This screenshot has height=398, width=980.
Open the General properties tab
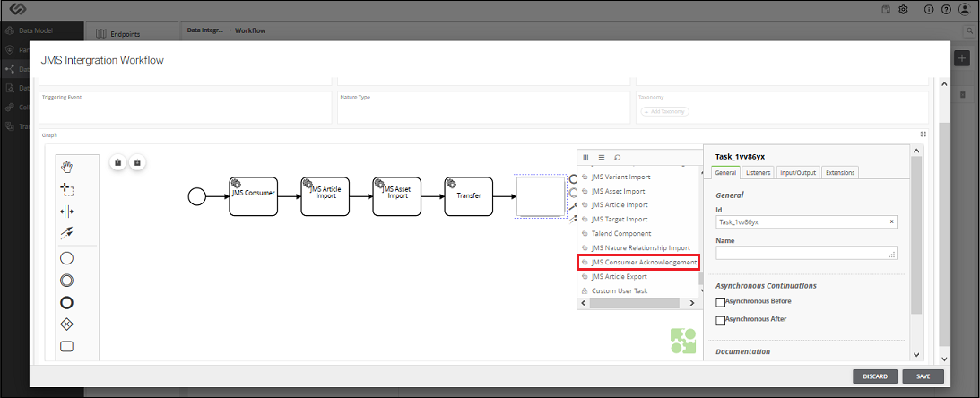point(725,172)
